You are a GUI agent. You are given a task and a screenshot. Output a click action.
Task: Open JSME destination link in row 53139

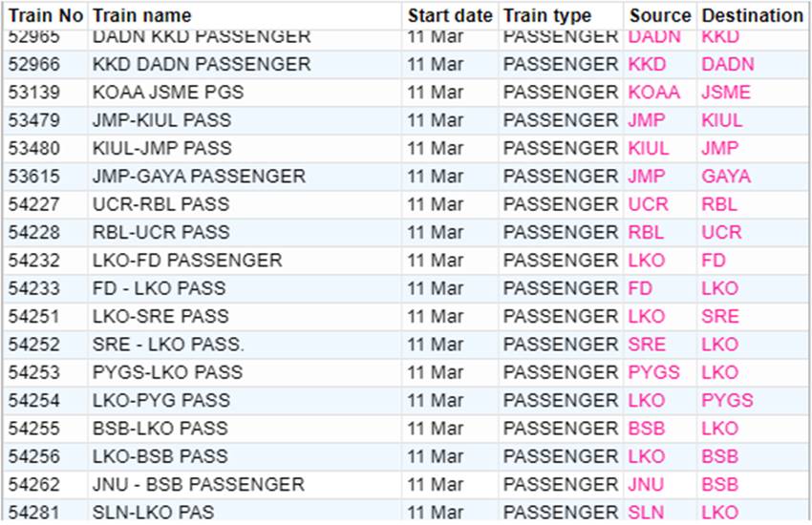[x=725, y=92]
